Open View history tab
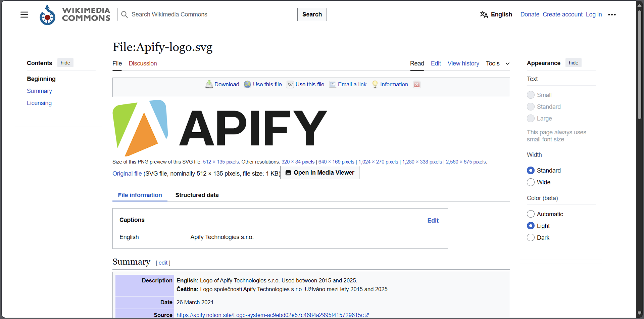 point(463,63)
